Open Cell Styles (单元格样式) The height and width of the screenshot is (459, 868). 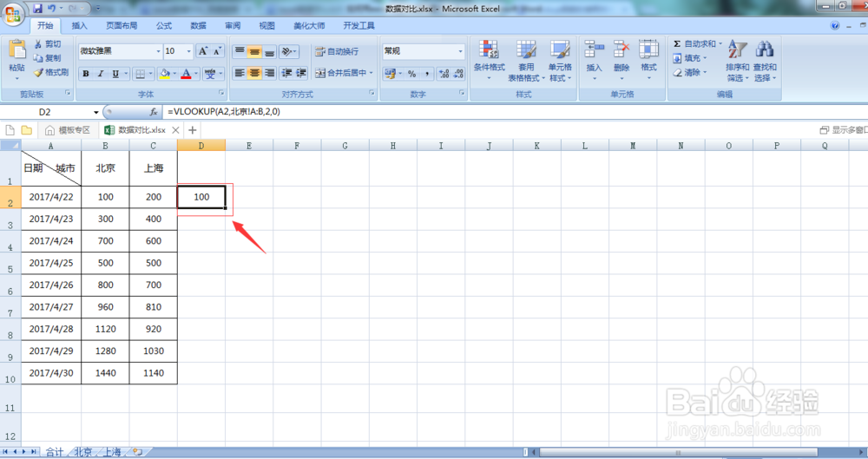point(560,60)
